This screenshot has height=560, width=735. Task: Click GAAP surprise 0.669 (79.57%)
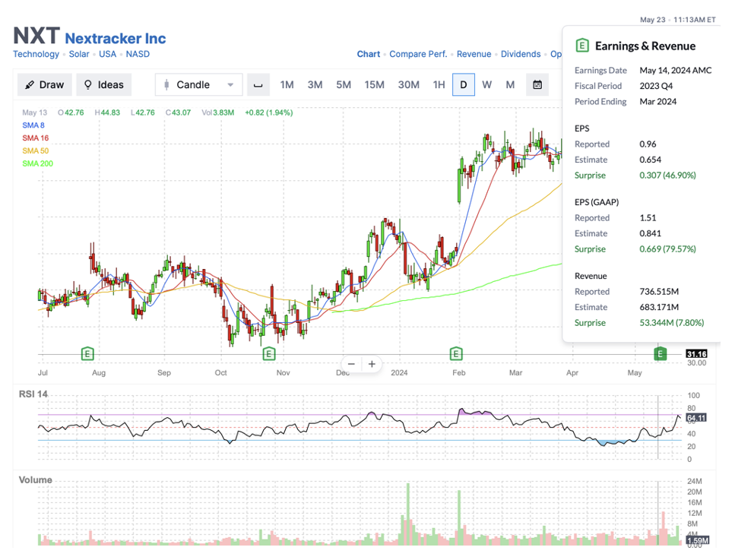[x=667, y=248]
